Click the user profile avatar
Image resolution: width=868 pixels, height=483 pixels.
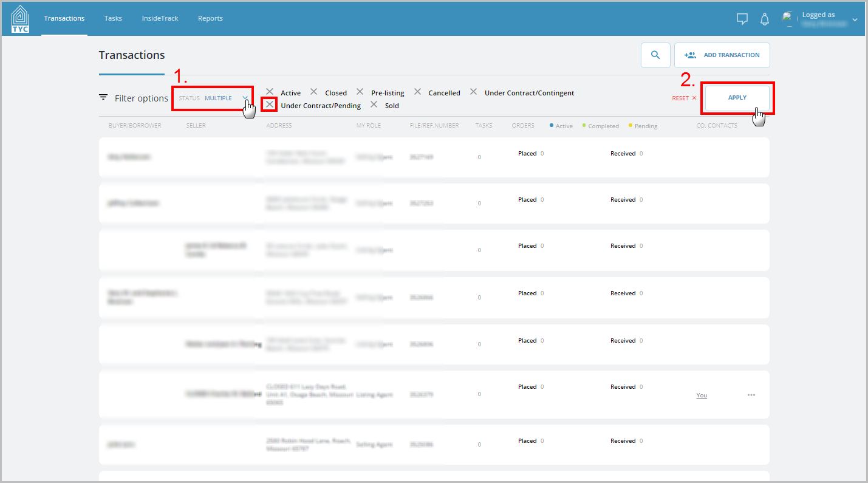pyautogui.click(x=789, y=19)
